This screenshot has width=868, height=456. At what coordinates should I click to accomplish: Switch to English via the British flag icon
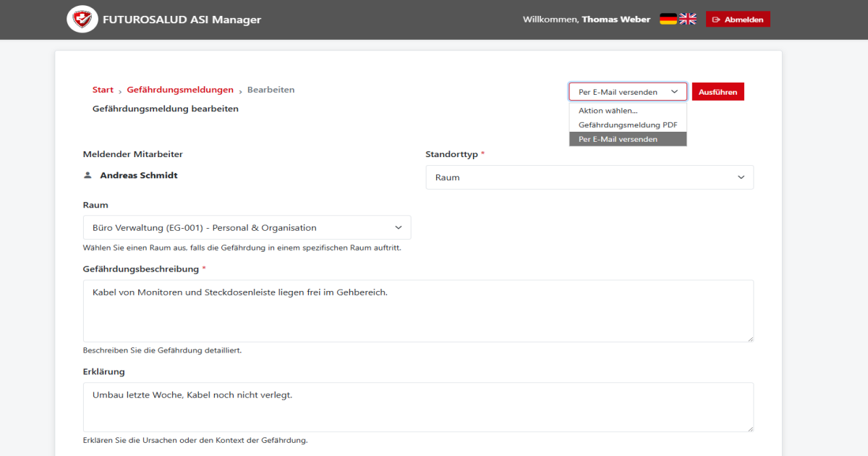coord(686,18)
